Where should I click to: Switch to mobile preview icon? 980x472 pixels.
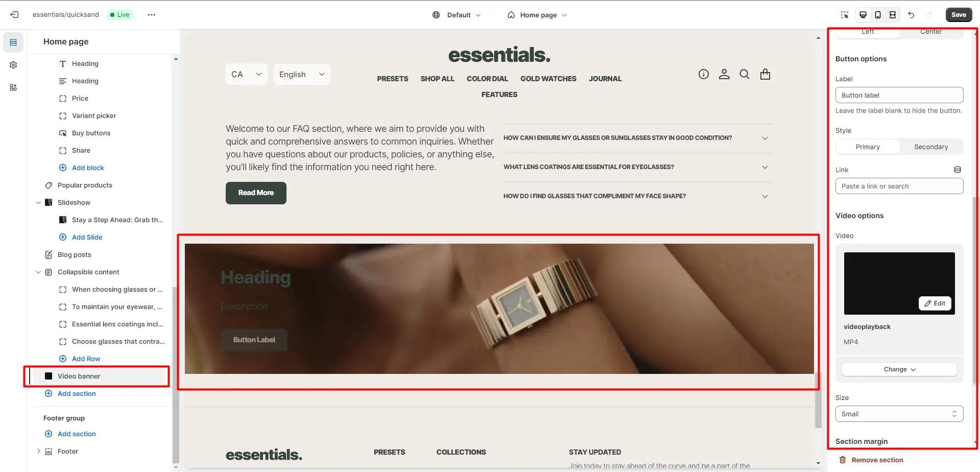tap(878, 15)
